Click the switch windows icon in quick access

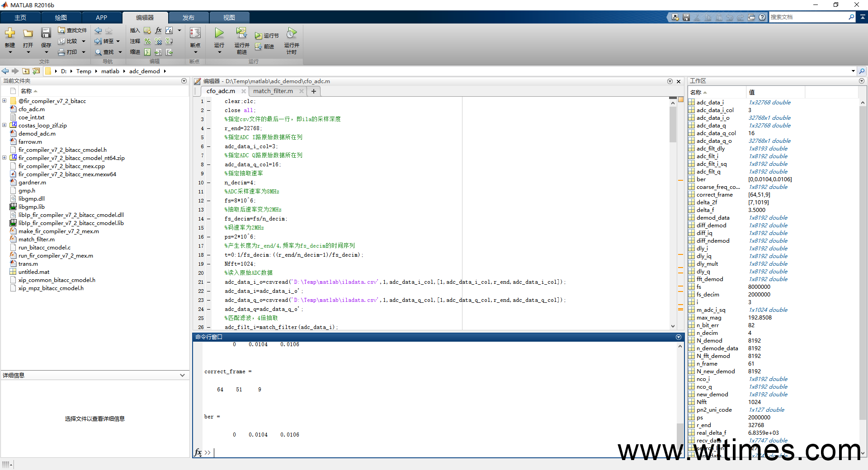(751, 17)
